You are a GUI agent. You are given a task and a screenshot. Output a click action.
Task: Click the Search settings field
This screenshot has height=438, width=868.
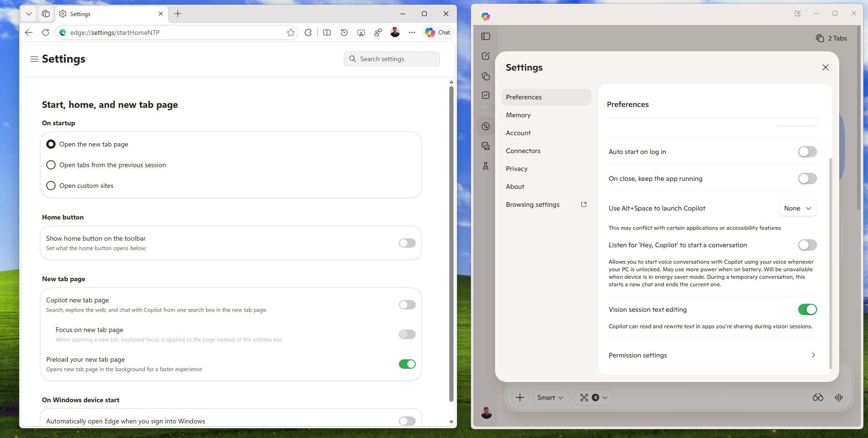coord(391,58)
